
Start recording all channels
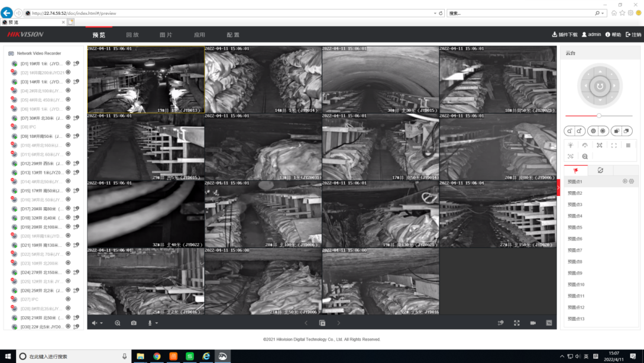point(533,323)
